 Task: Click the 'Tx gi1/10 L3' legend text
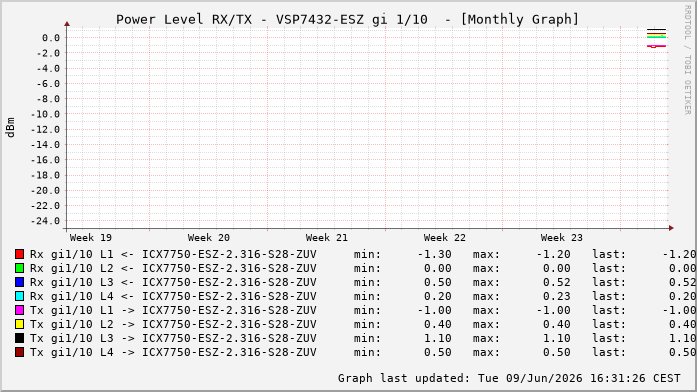(72, 338)
